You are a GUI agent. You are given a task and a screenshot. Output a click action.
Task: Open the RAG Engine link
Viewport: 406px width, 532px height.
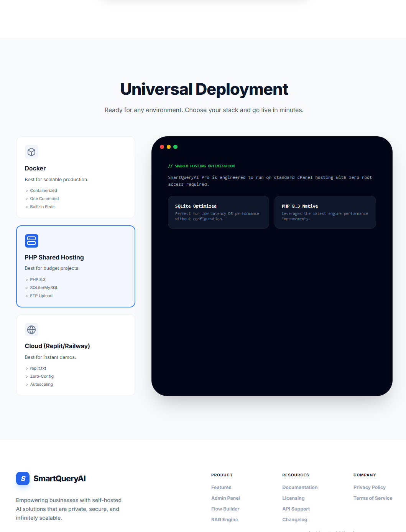point(224,520)
